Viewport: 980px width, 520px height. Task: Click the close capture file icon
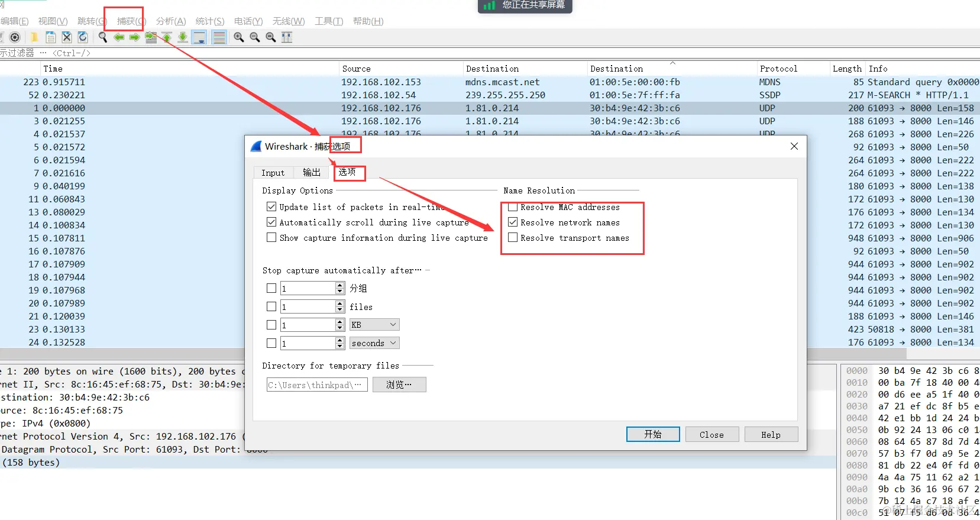tap(67, 37)
